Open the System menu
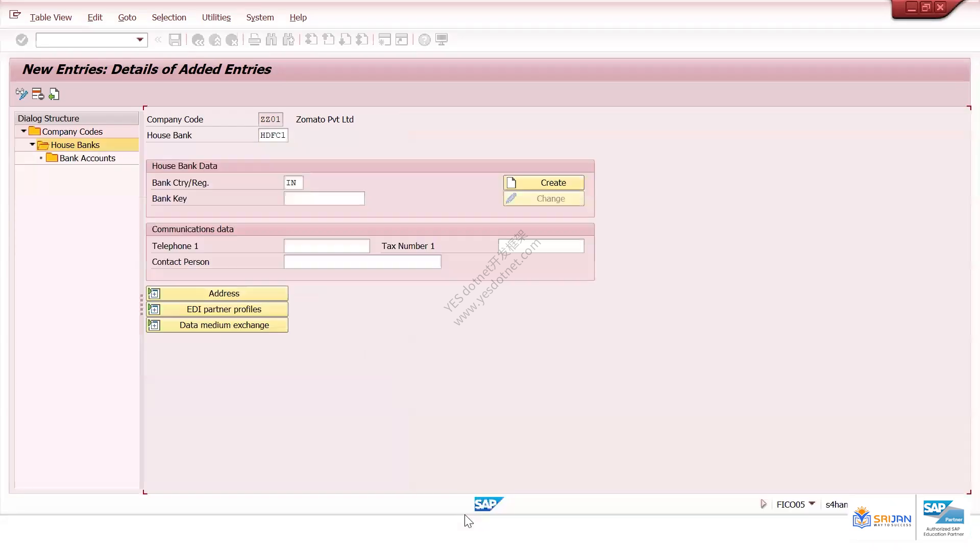The height and width of the screenshot is (551, 980). point(260,17)
